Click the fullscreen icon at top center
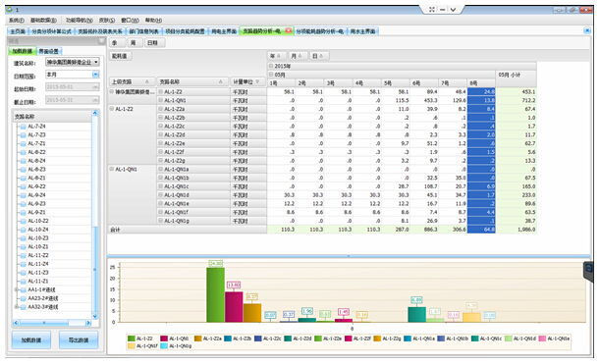Viewport: 600px width, 364px height. (x=432, y=10)
